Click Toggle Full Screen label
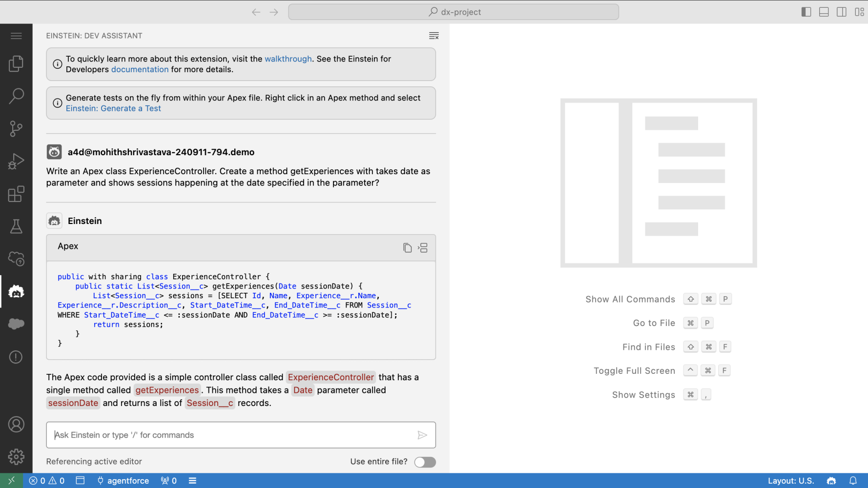The width and height of the screenshot is (868, 488). (635, 371)
